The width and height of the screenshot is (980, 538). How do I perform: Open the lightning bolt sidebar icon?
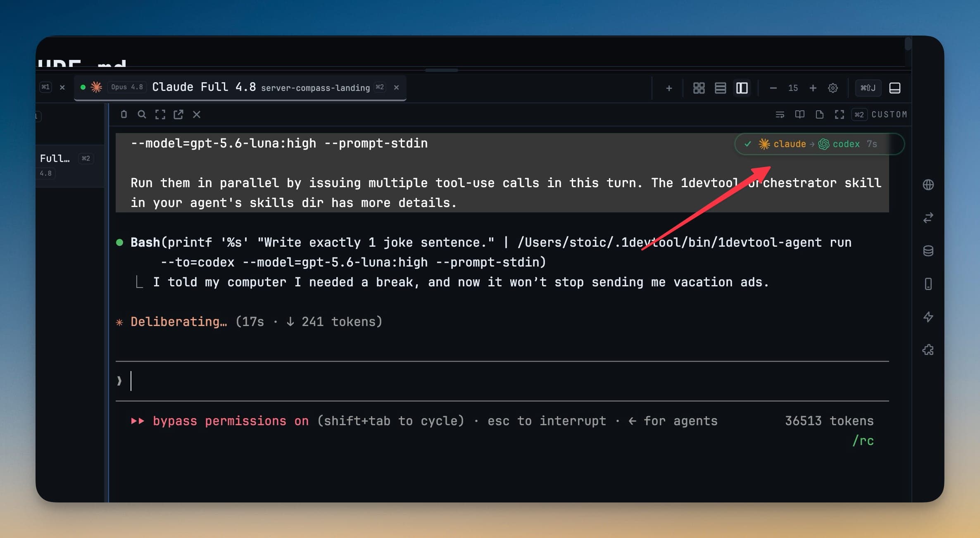coord(928,317)
